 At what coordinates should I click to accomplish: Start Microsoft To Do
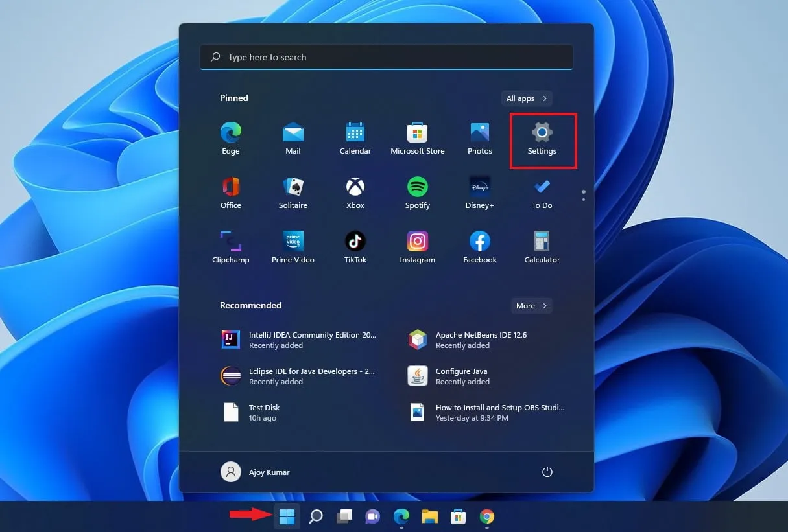(x=542, y=192)
